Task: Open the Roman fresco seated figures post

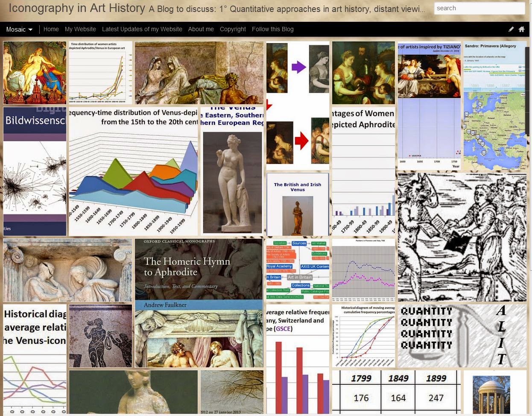Action: pyautogui.click(x=199, y=73)
